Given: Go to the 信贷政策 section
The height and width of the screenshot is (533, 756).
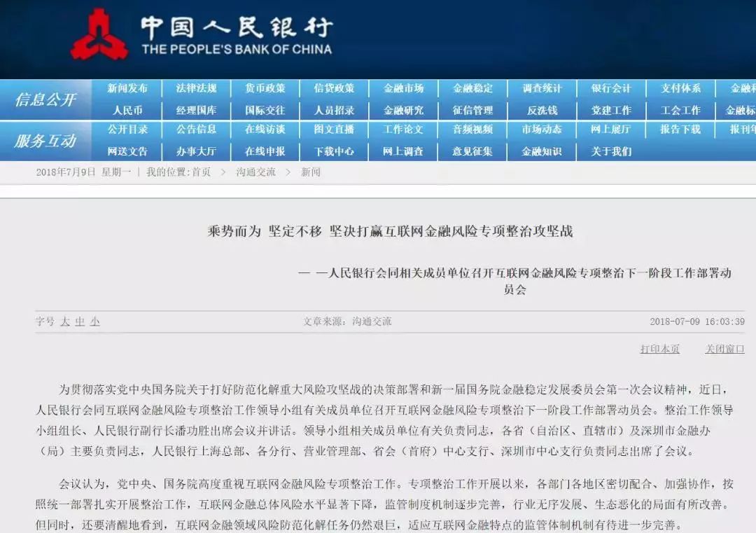Looking at the screenshot, I should [x=334, y=88].
